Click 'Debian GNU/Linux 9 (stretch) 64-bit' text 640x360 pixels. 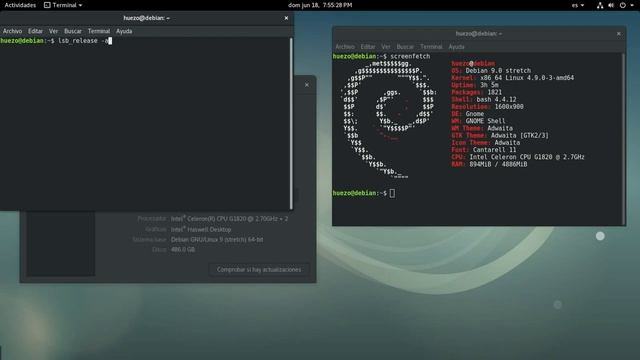click(217, 240)
